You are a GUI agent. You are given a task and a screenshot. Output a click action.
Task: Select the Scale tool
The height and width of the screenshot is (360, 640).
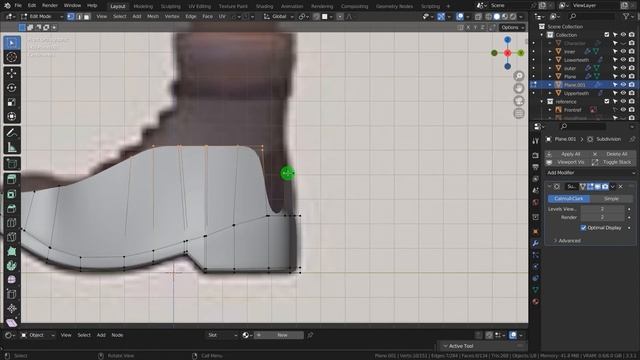pos(11,102)
